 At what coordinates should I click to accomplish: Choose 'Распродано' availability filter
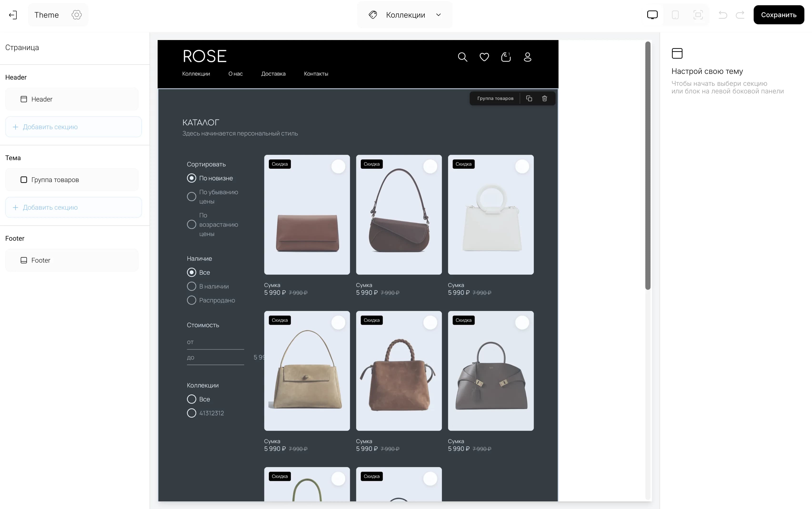coord(191,300)
